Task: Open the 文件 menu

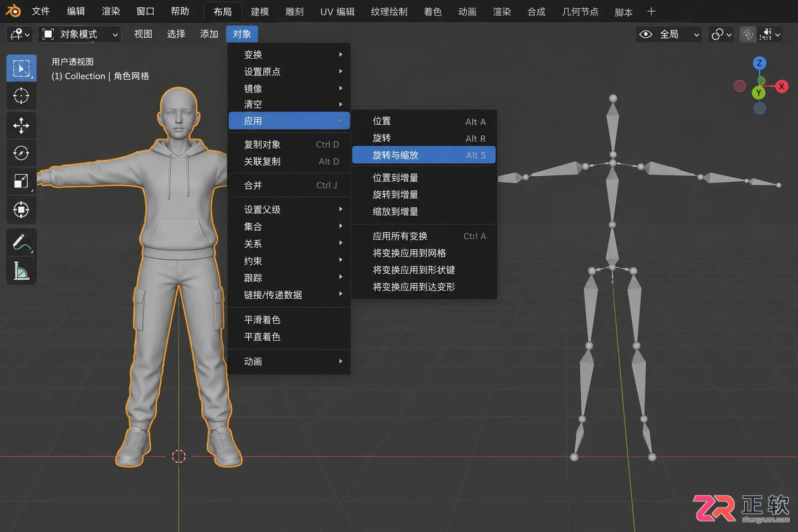Action: [40, 12]
